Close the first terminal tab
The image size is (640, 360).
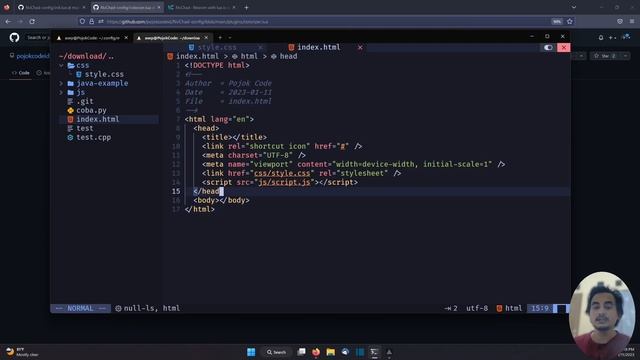(x=126, y=38)
